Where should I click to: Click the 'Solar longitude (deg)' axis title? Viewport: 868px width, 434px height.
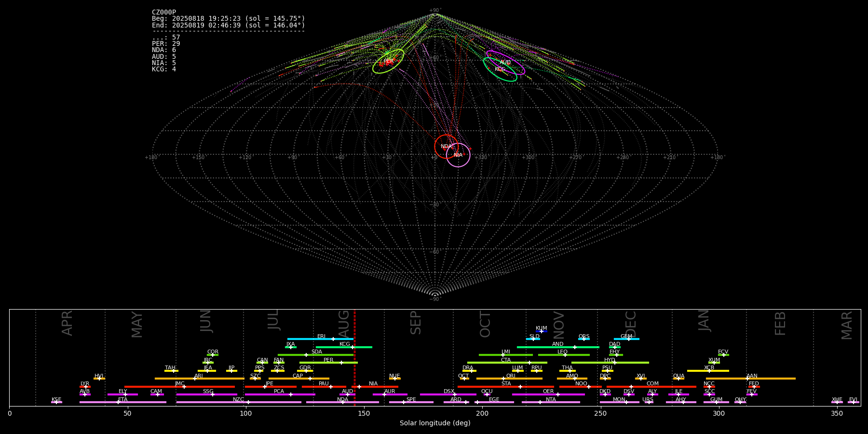tap(435, 423)
